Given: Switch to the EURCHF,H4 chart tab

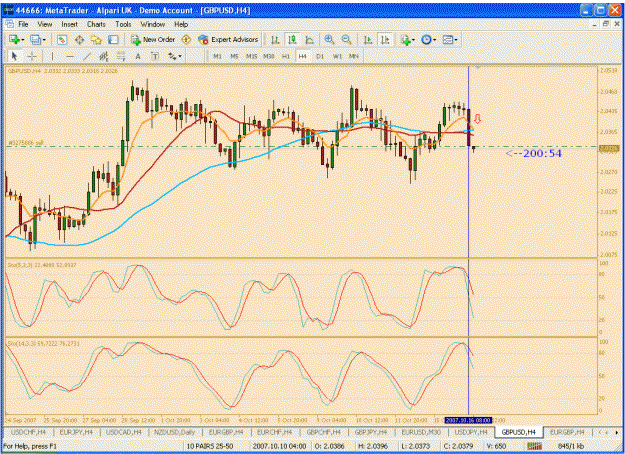Looking at the screenshot, I should click(x=274, y=432).
